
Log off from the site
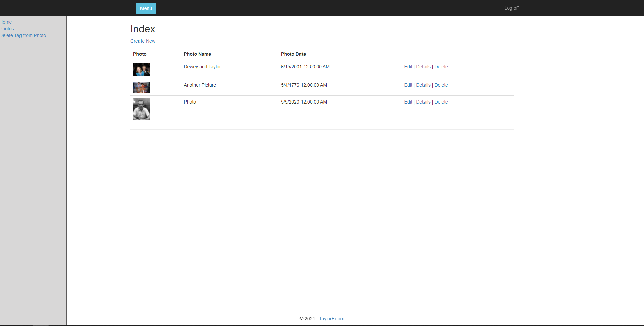(511, 8)
